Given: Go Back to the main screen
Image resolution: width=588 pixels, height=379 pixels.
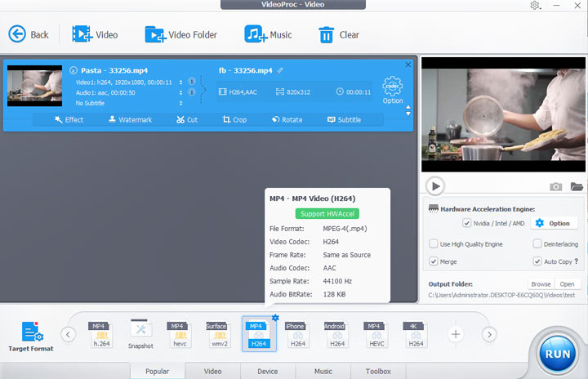Looking at the screenshot, I should [29, 34].
